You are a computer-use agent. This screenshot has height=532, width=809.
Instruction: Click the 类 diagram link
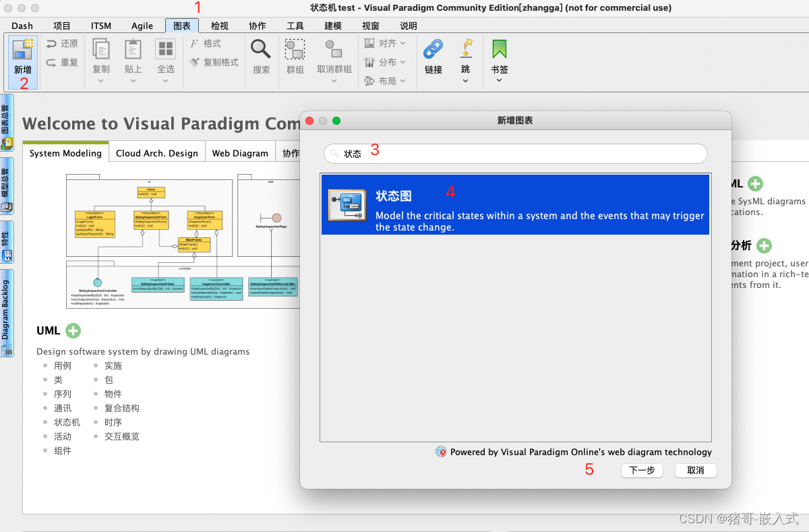pyautogui.click(x=58, y=380)
